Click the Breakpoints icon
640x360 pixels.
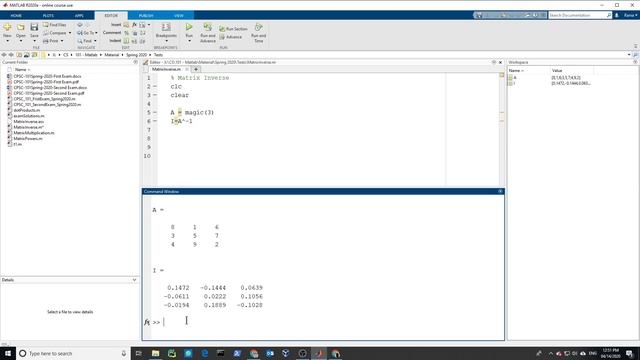(x=166, y=27)
